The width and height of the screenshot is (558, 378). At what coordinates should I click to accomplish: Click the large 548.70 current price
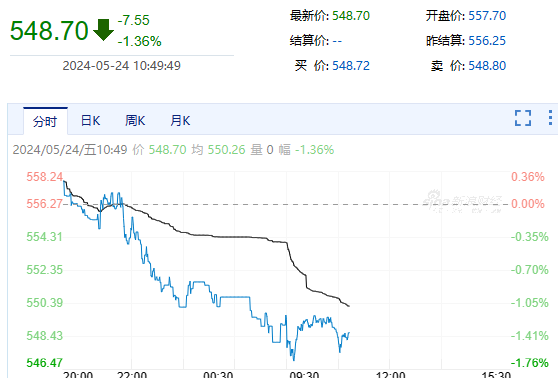coord(49,30)
